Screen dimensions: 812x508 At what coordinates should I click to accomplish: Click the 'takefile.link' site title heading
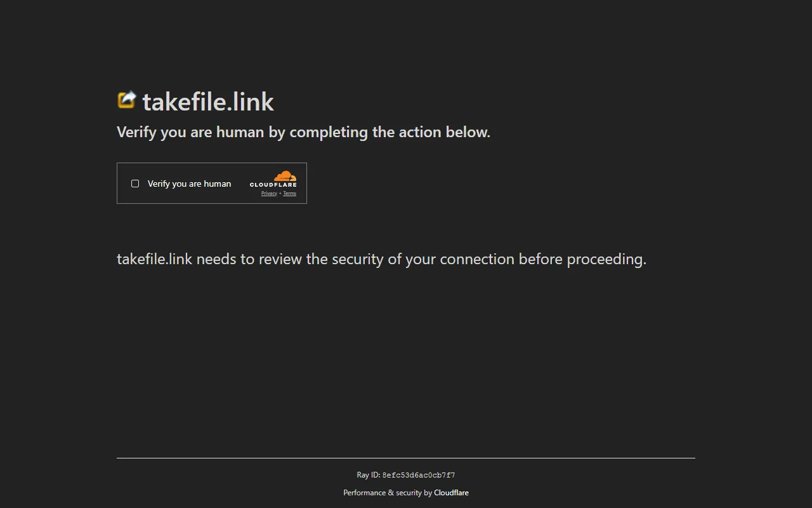click(x=208, y=102)
